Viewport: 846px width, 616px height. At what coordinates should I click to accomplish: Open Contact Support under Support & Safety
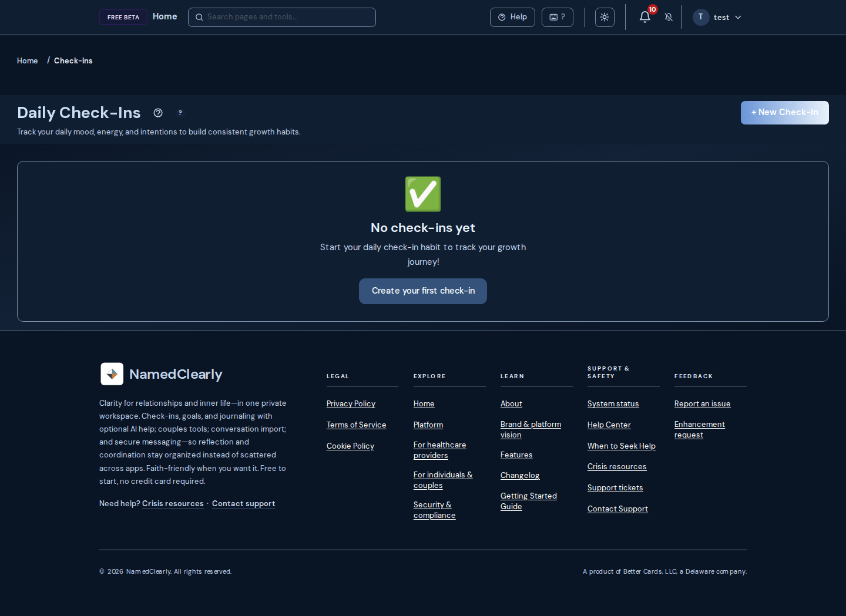point(617,509)
